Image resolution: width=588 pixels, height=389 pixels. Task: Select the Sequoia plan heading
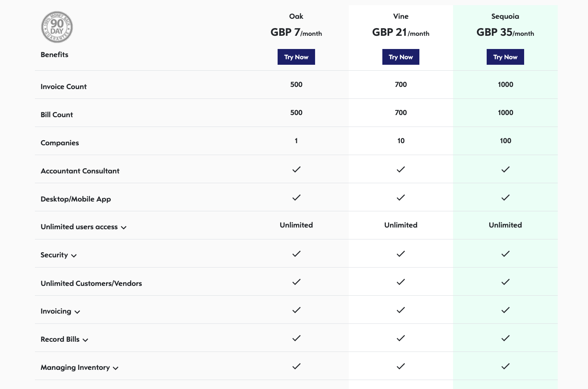505,16
